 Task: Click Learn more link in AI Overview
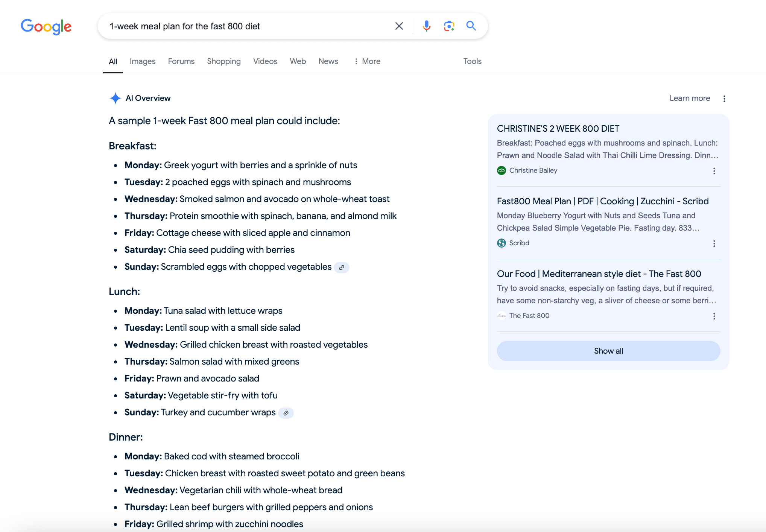(x=689, y=98)
